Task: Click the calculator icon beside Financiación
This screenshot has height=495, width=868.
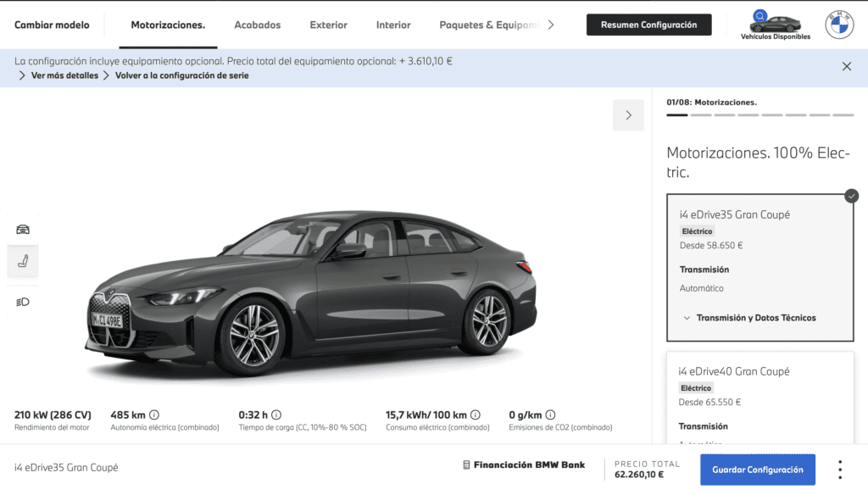Action: coord(466,465)
